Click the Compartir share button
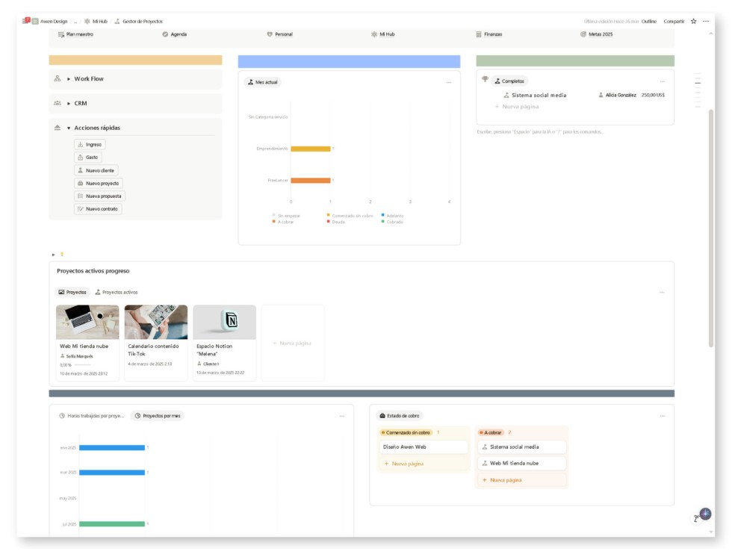Viewport: 747px width, 560px height. [674, 22]
